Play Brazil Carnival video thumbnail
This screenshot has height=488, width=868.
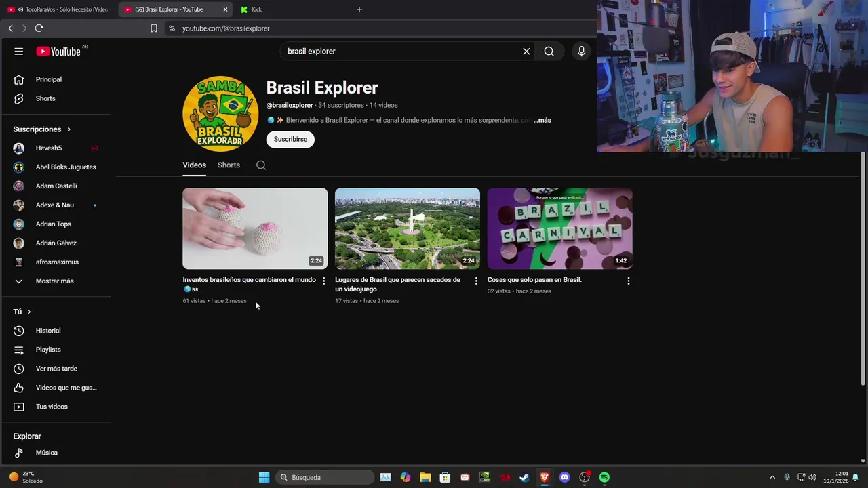pos(559,228)
